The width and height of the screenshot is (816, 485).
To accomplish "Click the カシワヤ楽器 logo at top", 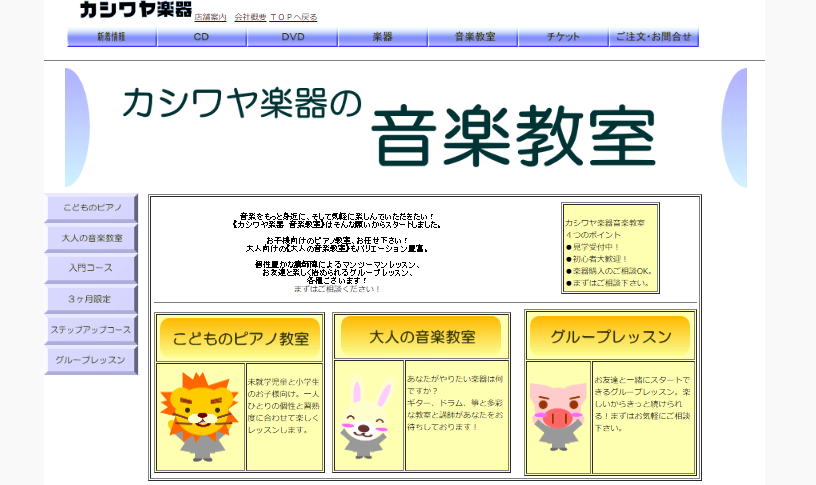I will coord(135,10).
